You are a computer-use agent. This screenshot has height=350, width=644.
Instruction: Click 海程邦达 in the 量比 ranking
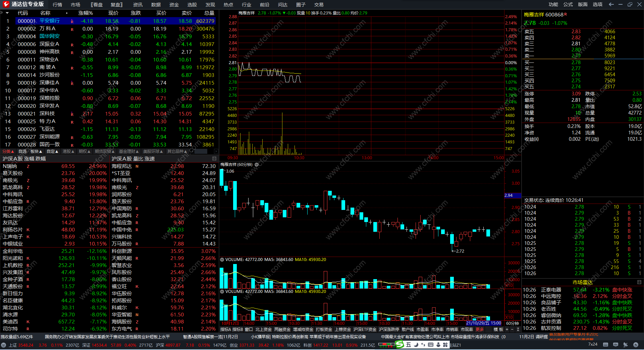pos(122,166)
